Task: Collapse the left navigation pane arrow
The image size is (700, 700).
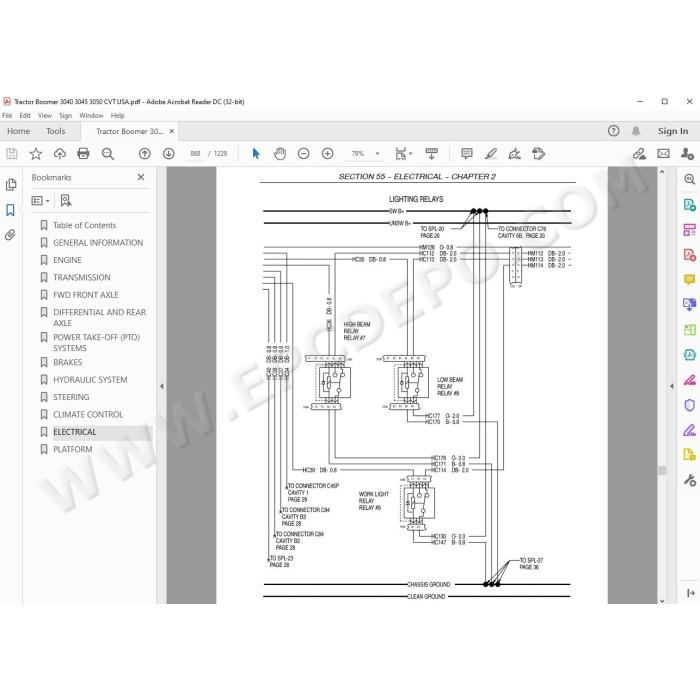Action: pyautogui.click(x=162, y=386)
